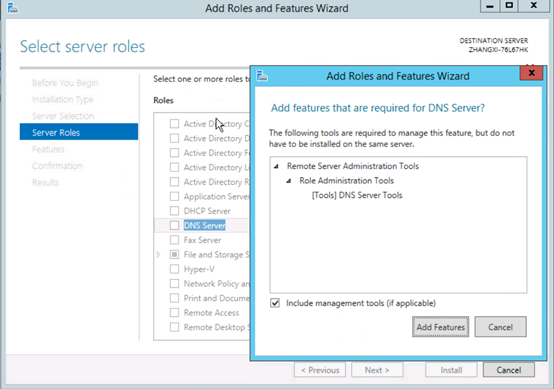Select Remote Server Administration Tools item
Viewport: 554px width, 389px height.
coord(353,166)
